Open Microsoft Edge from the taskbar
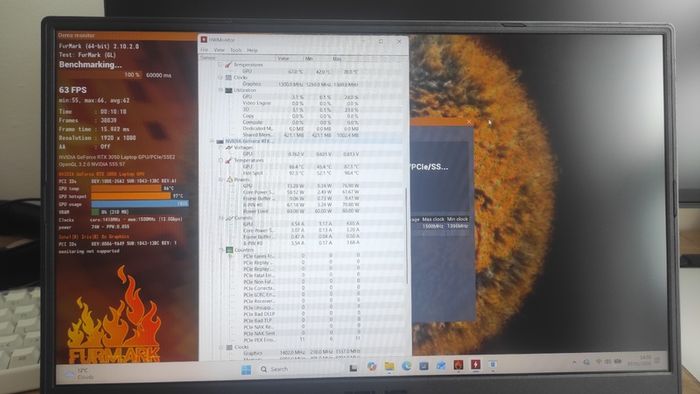The image size is (700, 394). (x=406, y=366)
